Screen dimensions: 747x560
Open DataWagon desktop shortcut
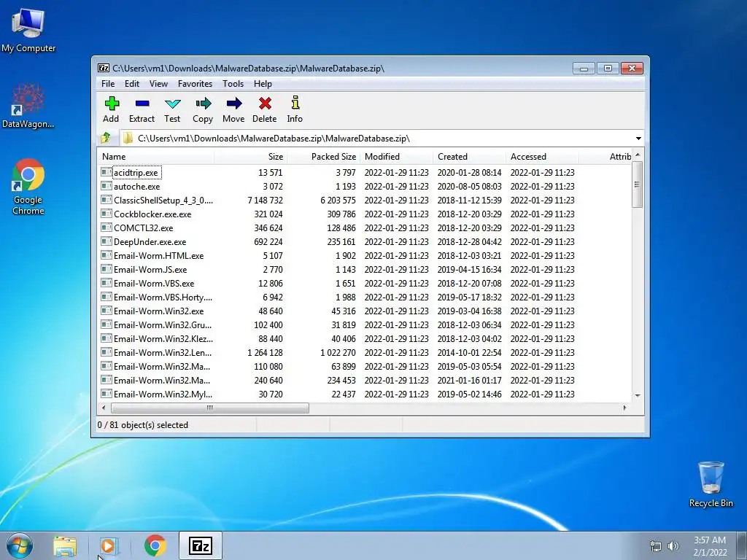coord(28,106)
